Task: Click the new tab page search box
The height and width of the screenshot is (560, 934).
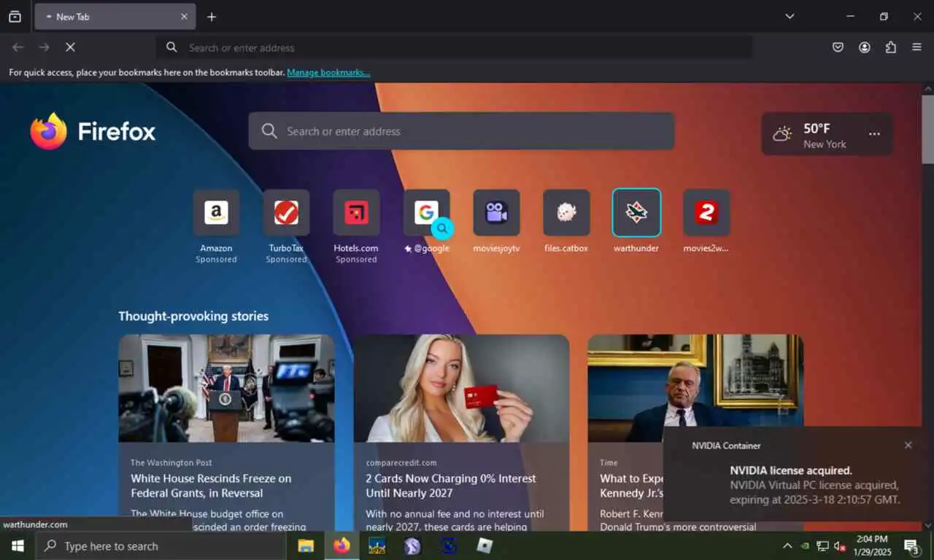Action: 461,131
